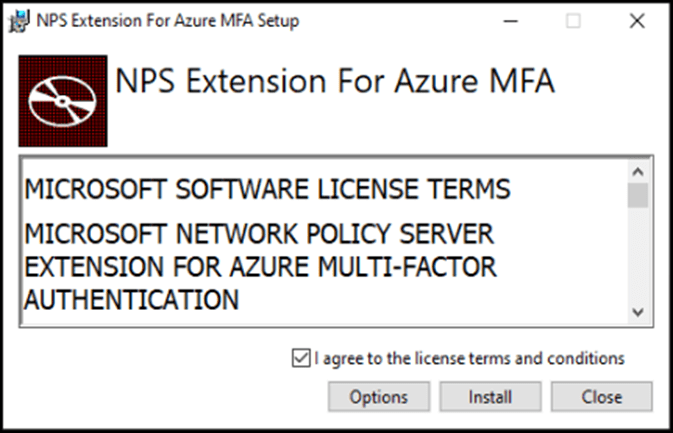Close the window with the title bar X
Viewport: 673px width, 433px height.
[x=637, y=21]
